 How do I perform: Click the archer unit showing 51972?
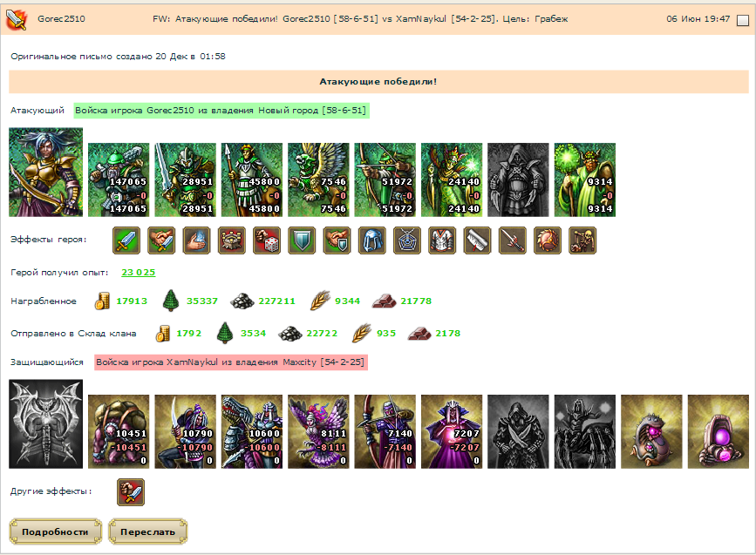coord(385,179)
